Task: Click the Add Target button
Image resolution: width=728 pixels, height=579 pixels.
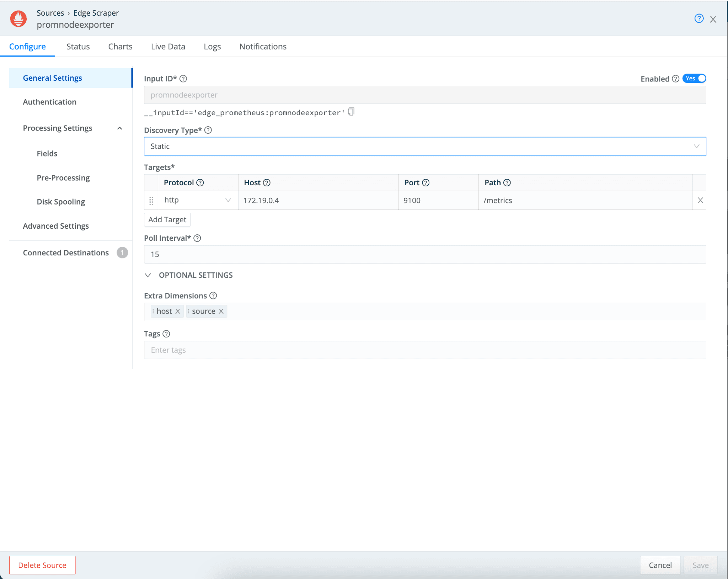Action: coord(167,220)
